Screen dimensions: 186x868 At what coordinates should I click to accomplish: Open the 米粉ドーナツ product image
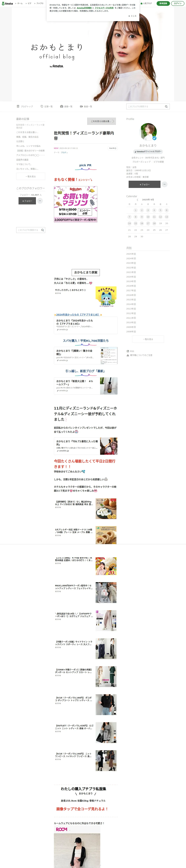click(x=106, y=535)
